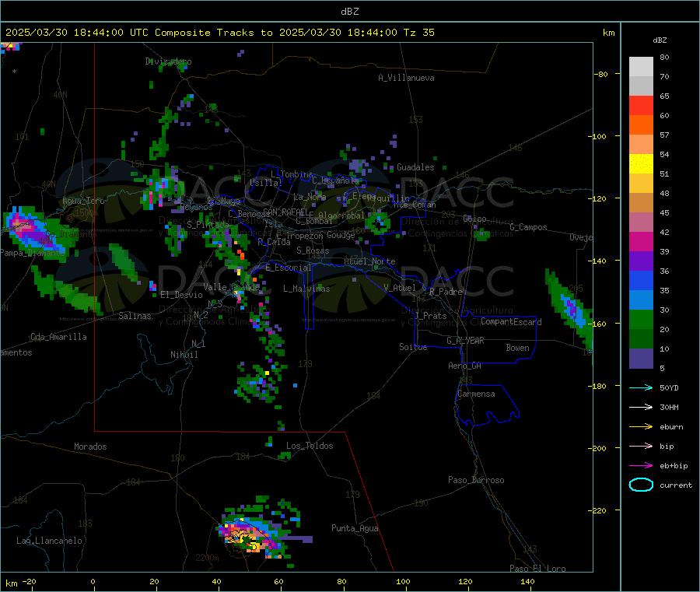The height and width of the screenshot is (592, 700).
Task: Click the 0 km x-axis tick label
Action: point(93,582)
